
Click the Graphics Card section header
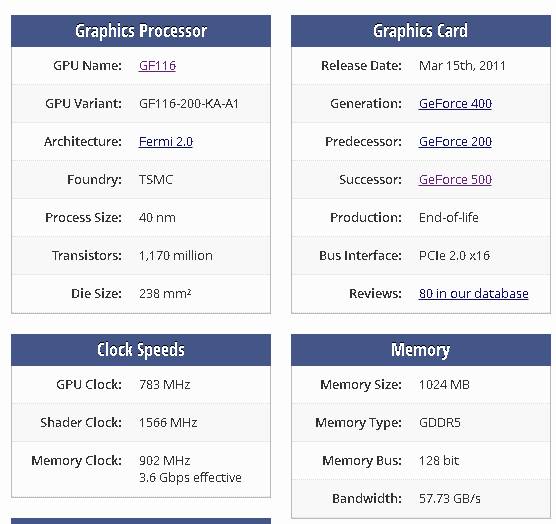[421, 31]
